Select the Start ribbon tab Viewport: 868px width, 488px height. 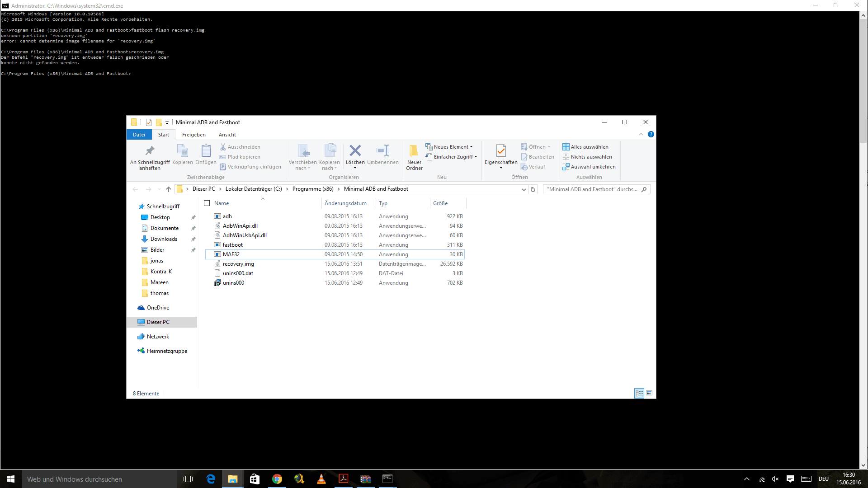[164, 135]
